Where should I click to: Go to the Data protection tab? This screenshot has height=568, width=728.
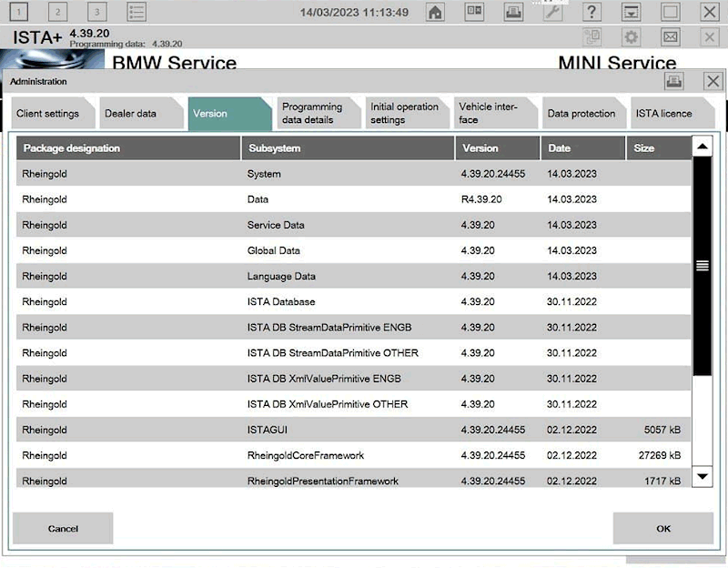pos(581,114)
